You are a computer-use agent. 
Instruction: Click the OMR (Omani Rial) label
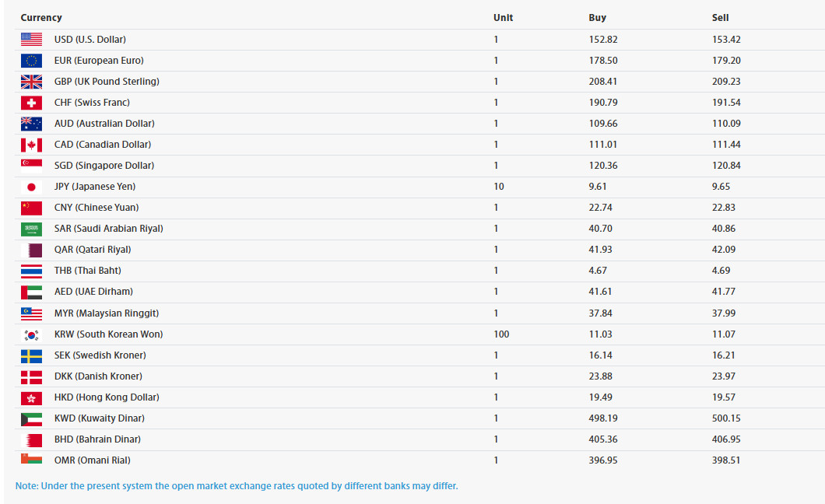pyautogui.click(x=92, y=460)
